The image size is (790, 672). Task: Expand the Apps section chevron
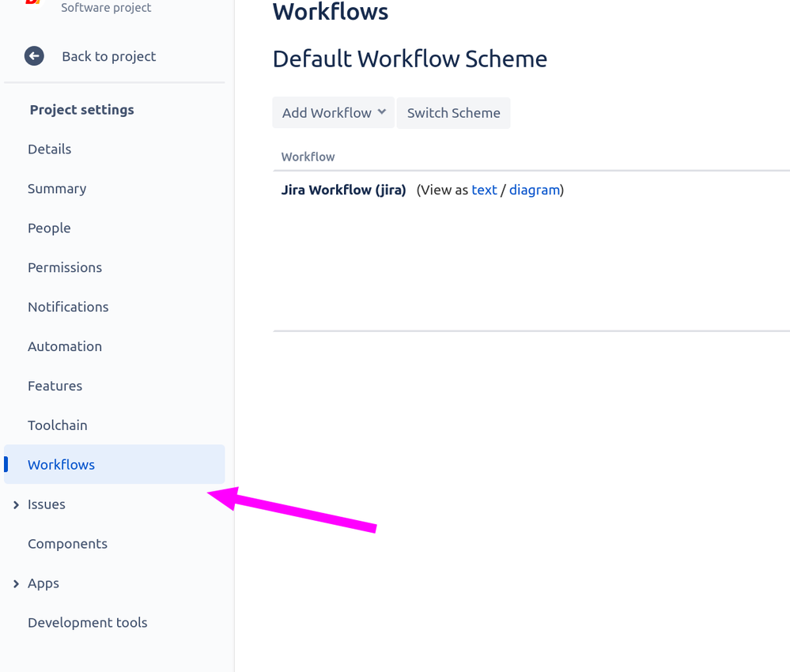click(x=16, y=583)
